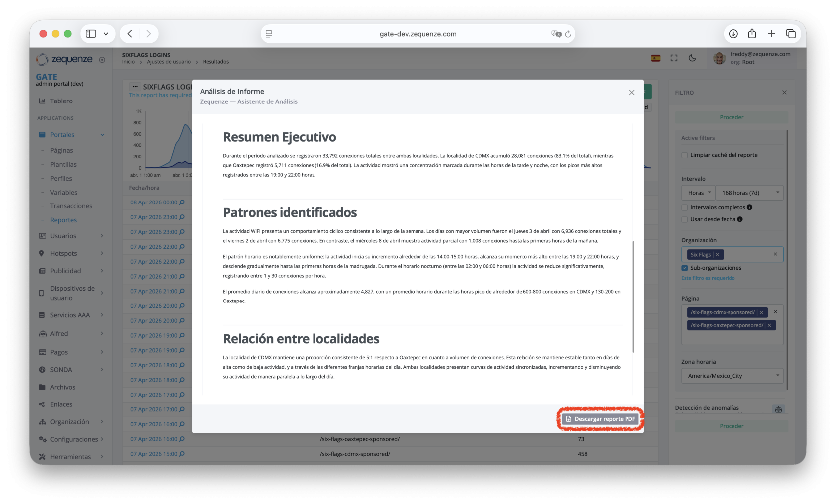This screenshot has width=836, height=504.
Task: Click the anomaly detection printer icon
Action: (778, 409)
